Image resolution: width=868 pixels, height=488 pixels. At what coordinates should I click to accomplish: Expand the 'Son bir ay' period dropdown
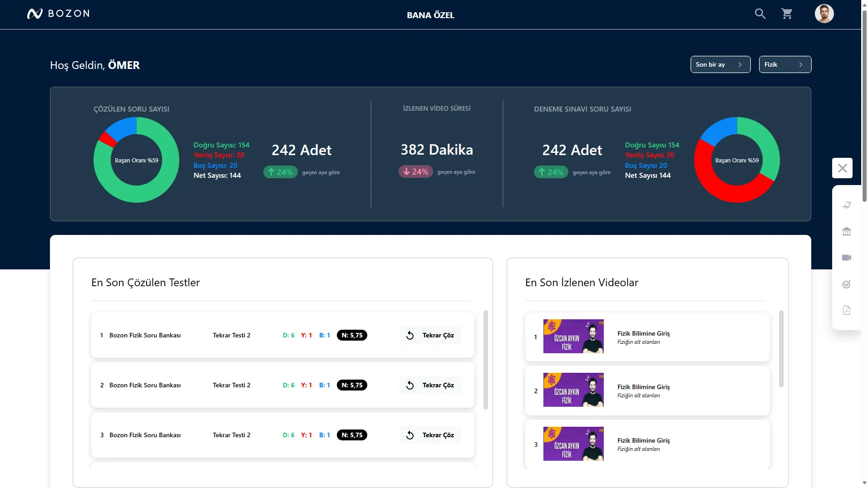[x=720, y=64]
